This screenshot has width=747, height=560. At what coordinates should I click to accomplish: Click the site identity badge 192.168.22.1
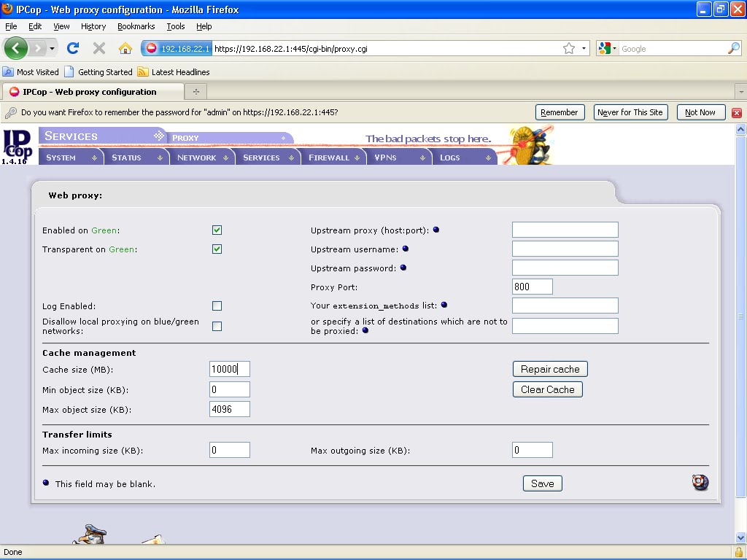(x=177, y=49)
